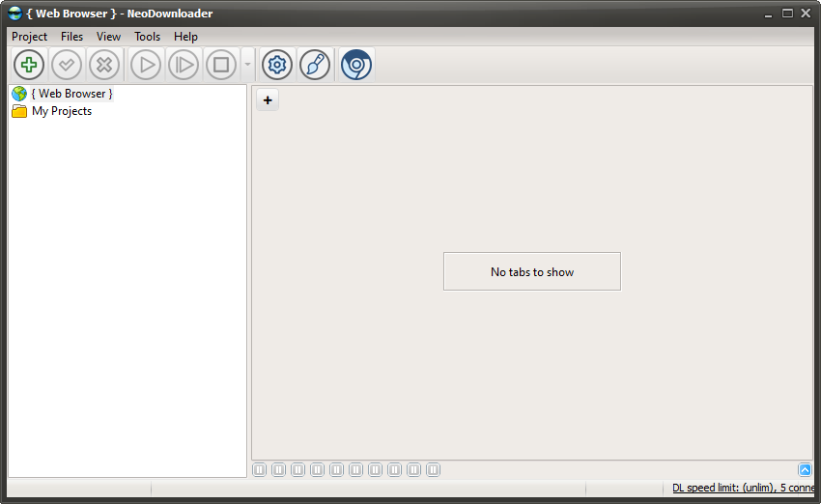Click the Delete project X icon
Image resolution: width=821 pixels, height=504 pixels.
[104, 65]
